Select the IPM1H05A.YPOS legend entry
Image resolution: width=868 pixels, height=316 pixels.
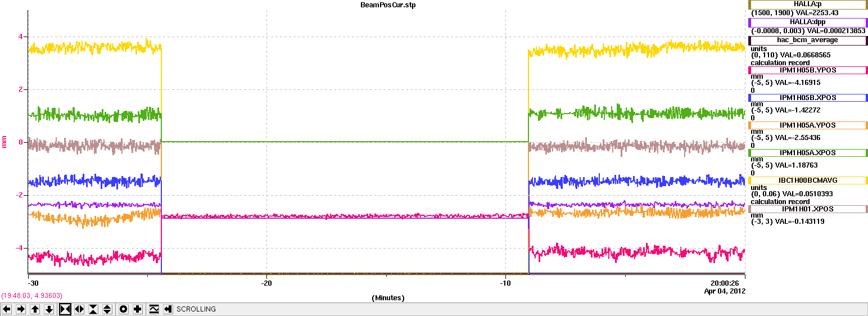pos(808,125)
